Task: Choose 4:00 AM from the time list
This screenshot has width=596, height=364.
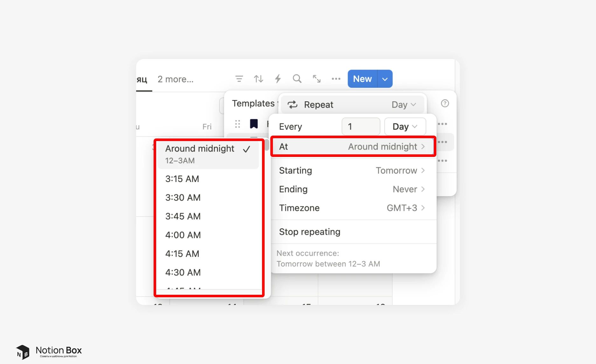Action: pyautogui.click(x=183, y=235)
